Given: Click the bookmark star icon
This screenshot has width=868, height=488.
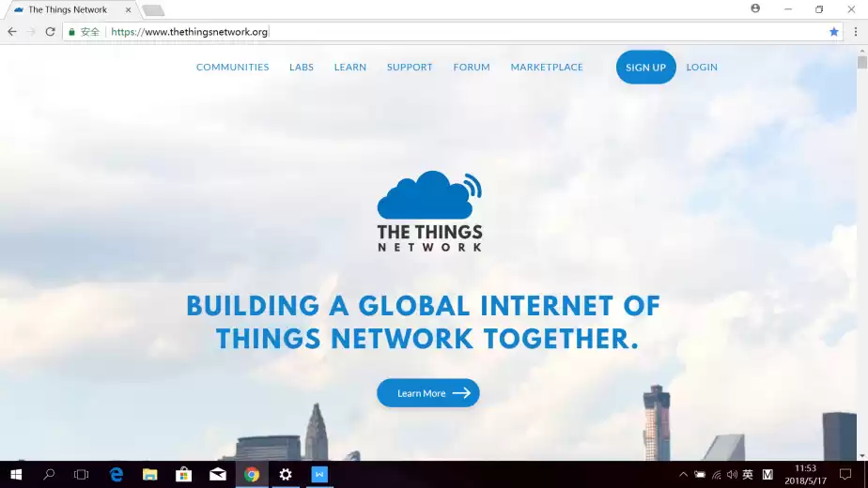Looking at the screenshot, I should pyautogui.click(x=833, y=32).
